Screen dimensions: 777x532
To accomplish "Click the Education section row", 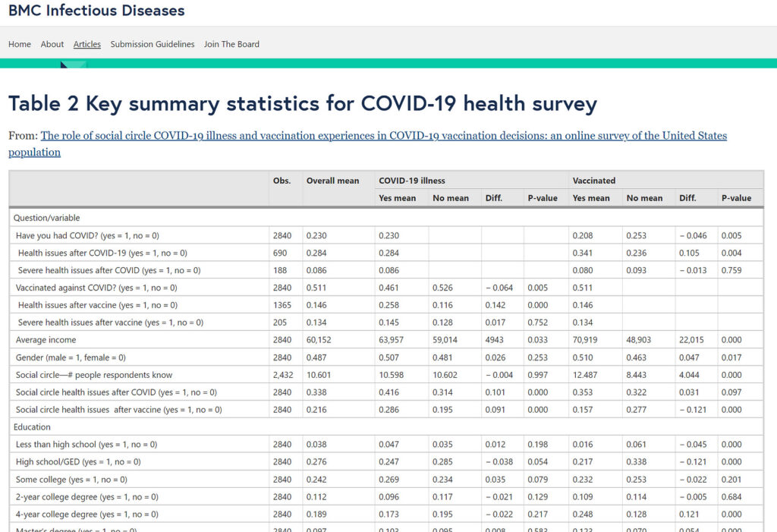I will coord(32,427).
